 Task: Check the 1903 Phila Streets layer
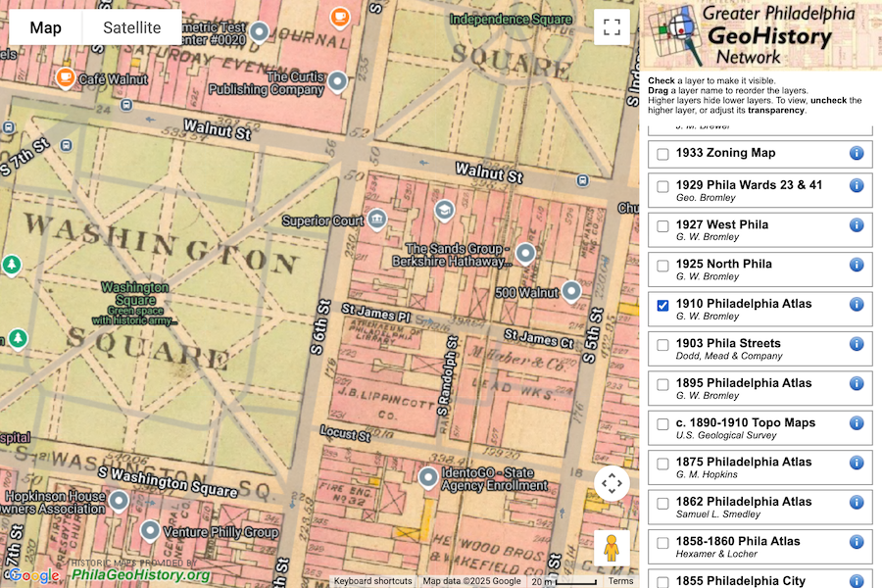663,345
